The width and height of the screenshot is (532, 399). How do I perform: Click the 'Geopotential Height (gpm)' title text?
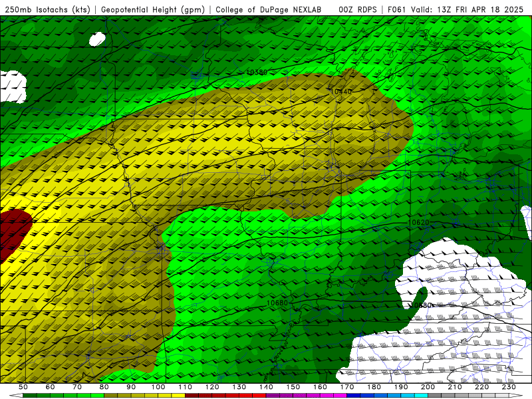click(x=153, y=9)
